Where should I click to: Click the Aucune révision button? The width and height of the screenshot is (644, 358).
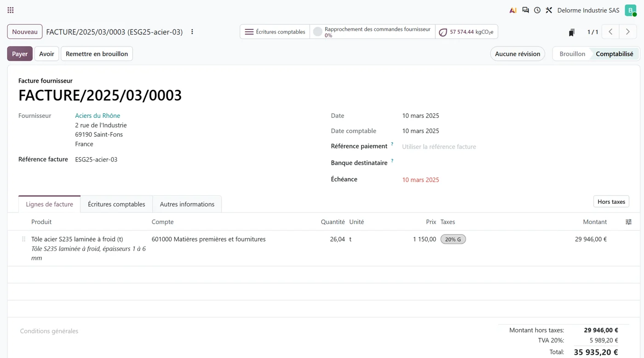(517, 54)
